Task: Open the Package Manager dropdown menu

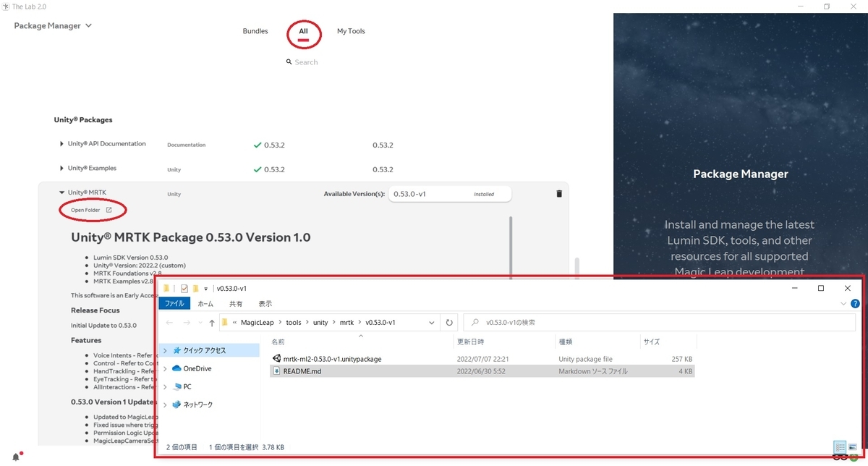Action: click(x=53, y=25)
